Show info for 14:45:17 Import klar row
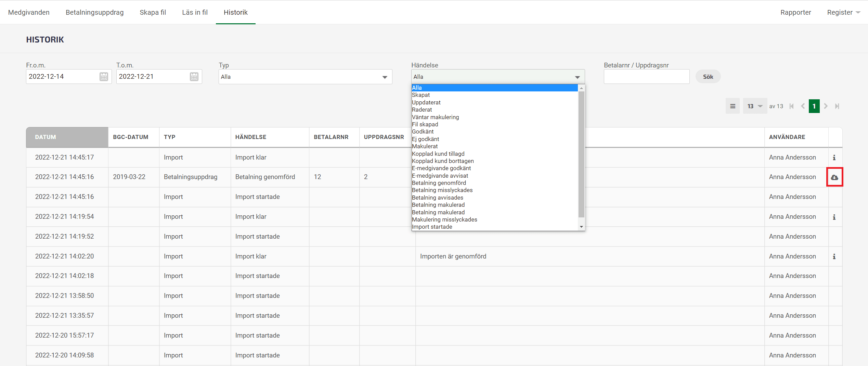The image size is (868, 366). 834,157
